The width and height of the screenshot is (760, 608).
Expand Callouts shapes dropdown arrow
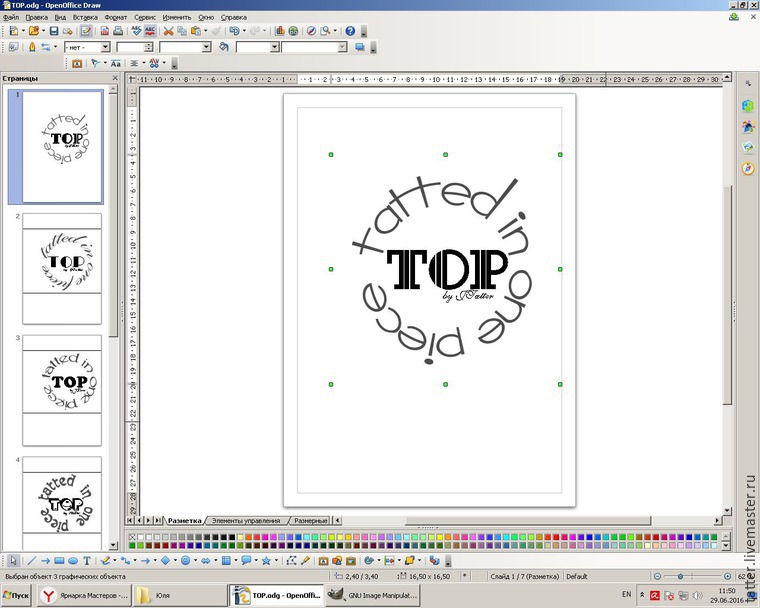tap(256, 561)
